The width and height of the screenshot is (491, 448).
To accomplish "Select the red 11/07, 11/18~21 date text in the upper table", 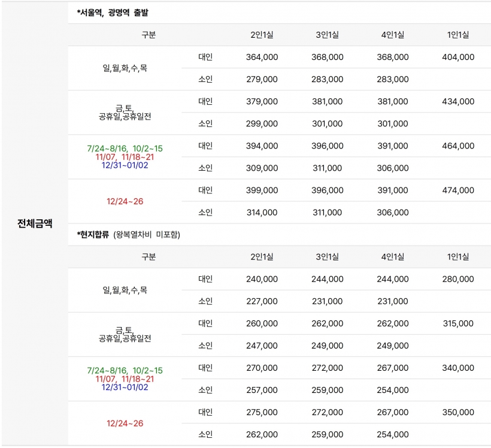I will point(125,157).
